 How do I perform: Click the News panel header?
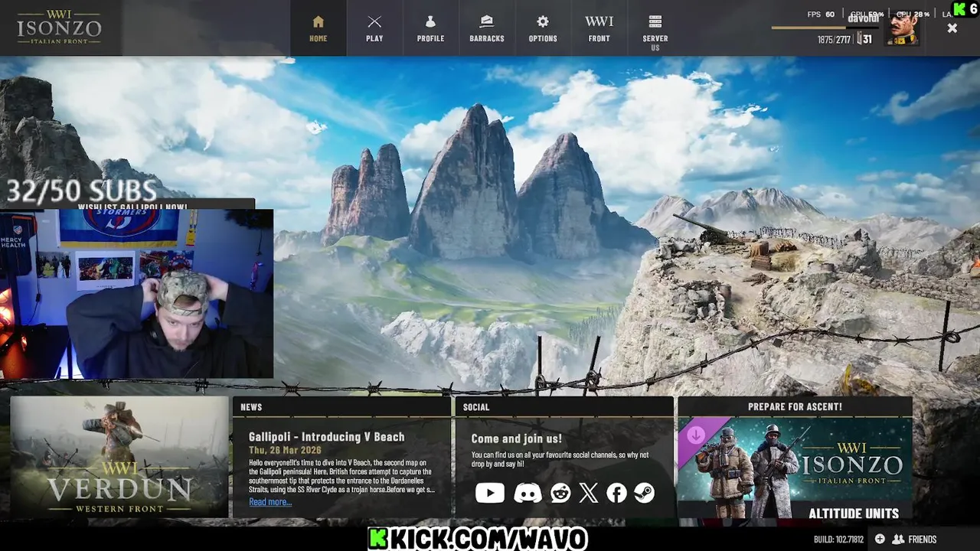pos(341,407)
